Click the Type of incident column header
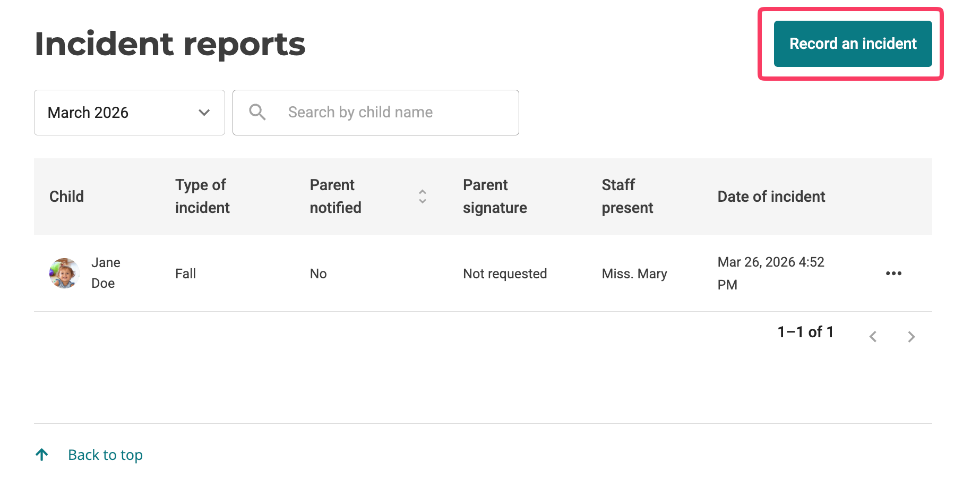The width and height of the screenshot is (980, 495). (202, 197)
